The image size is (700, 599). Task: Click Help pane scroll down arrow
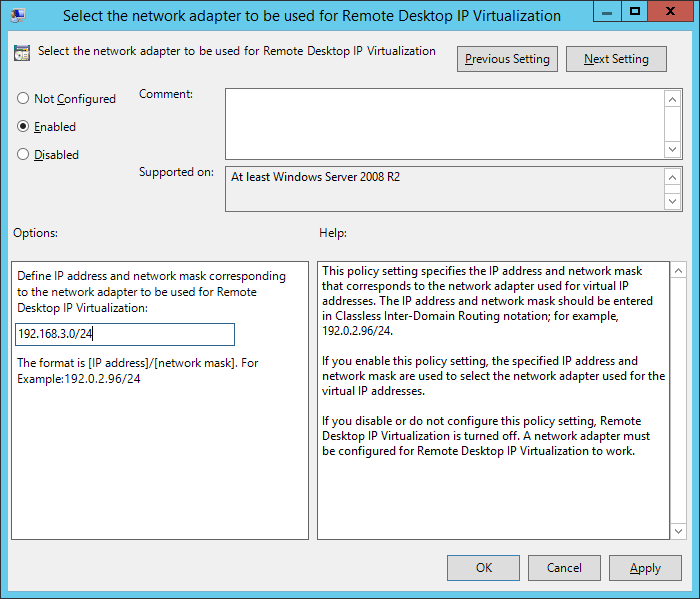[x=679, y=531]
